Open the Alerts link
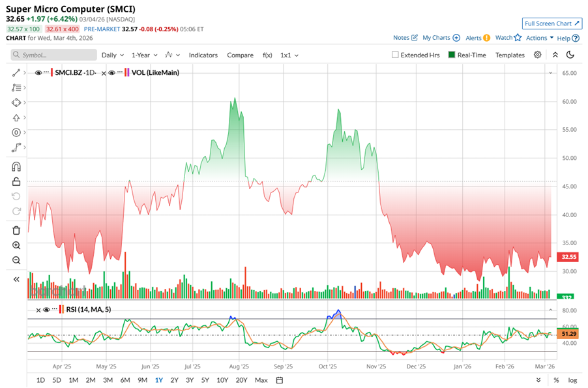 473,38
